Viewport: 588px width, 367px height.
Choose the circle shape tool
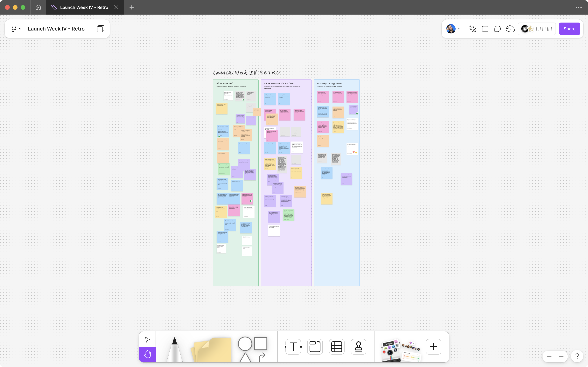point(245,344)
